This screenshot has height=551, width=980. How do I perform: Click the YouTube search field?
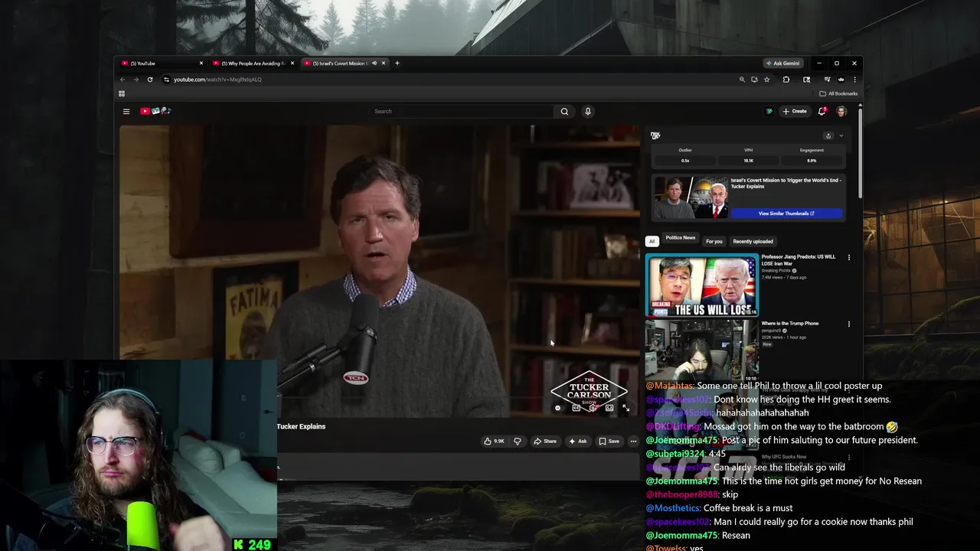461,111
